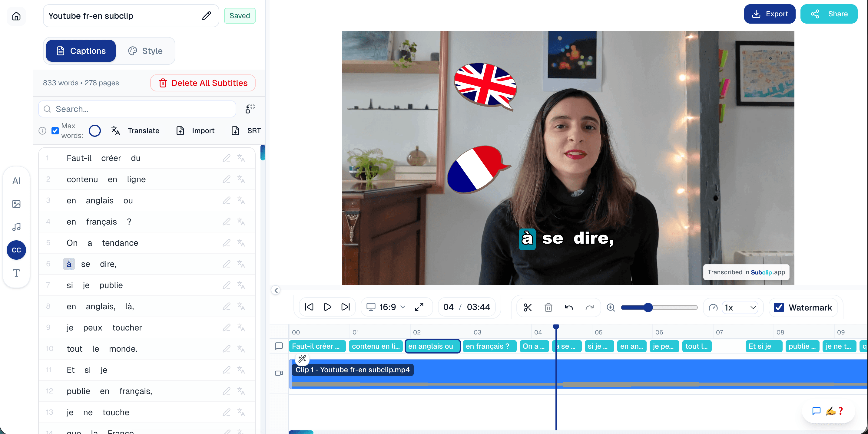Switch to the Style tab
868x434 pixels.
[146, 51]
